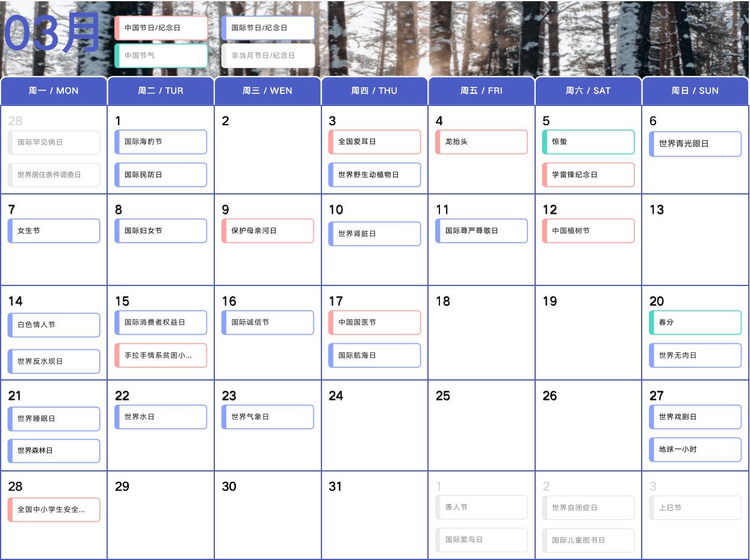The height and width of the screenshot is (560, 750).
Task: Open the 世界青光眼日 tag on March 6
Action: pyautogui.click(x=695, y=144)
